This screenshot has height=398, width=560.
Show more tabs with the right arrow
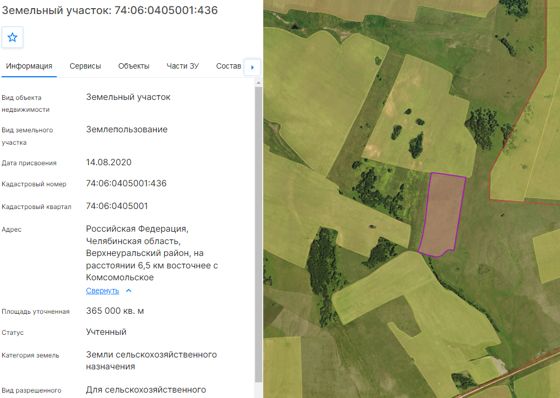[x=252, y=67]
